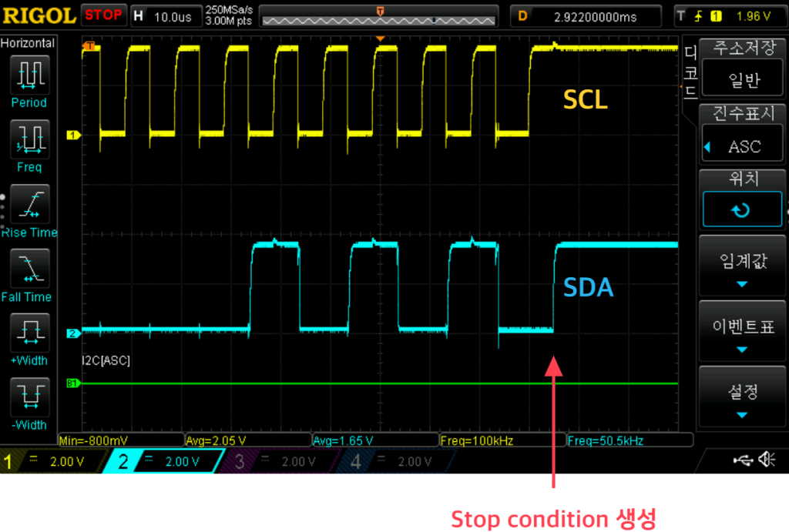Viewport: 789px width, 532px height.
Task: Select the Freq measurement icon
Action: [30, 139]
